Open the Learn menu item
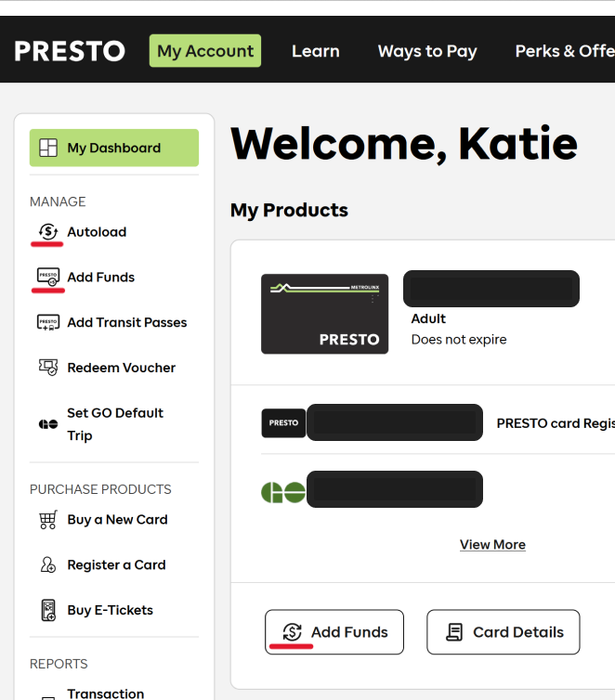 tap(316, 51)
